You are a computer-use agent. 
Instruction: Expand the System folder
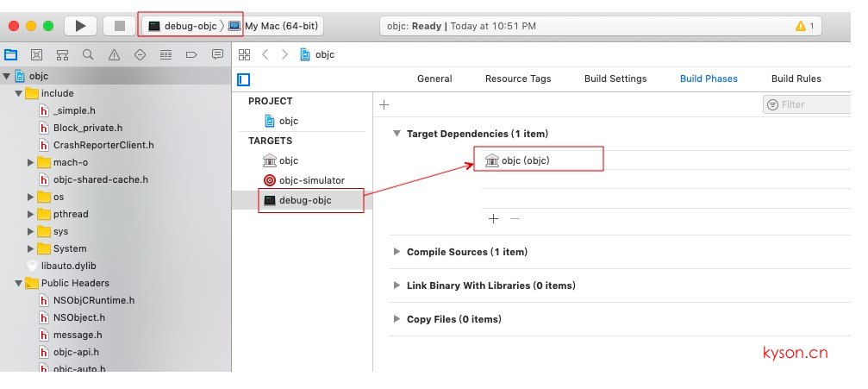click(30, 248)
